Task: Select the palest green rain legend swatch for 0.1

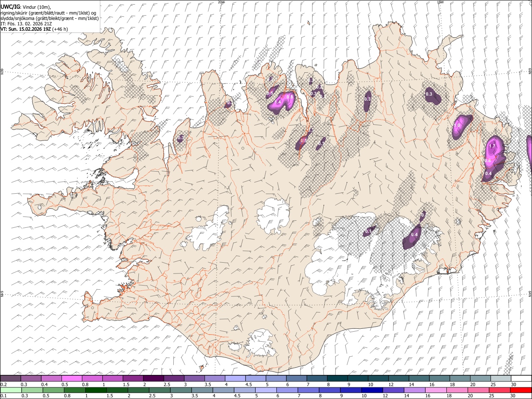Action: pyautogui.click(x=11, y=390)
